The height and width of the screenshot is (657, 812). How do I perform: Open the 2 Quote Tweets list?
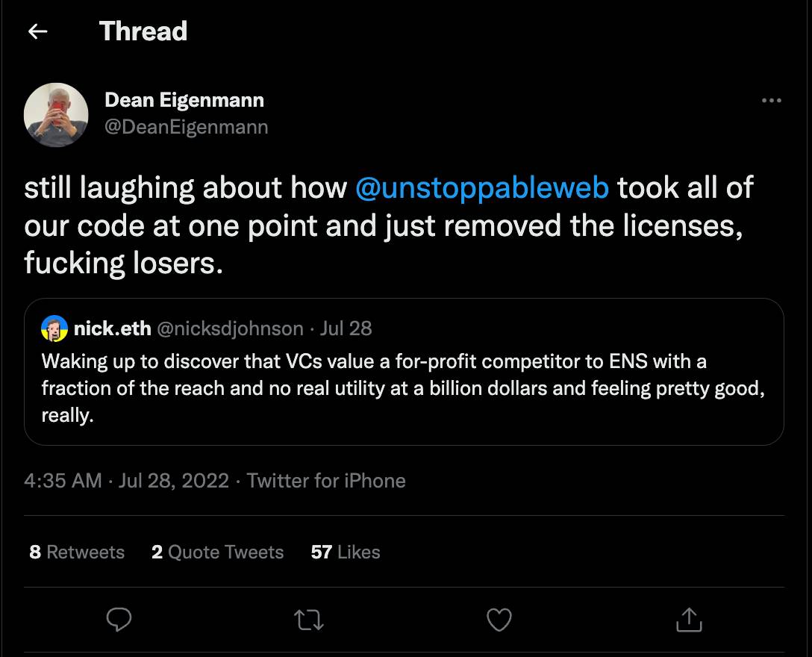pos(217,552)
